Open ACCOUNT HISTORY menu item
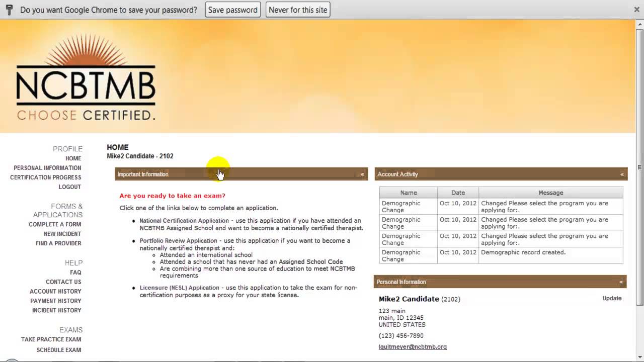Image resolution: width=644 pixels, height=362 pixels. (55, 292)
